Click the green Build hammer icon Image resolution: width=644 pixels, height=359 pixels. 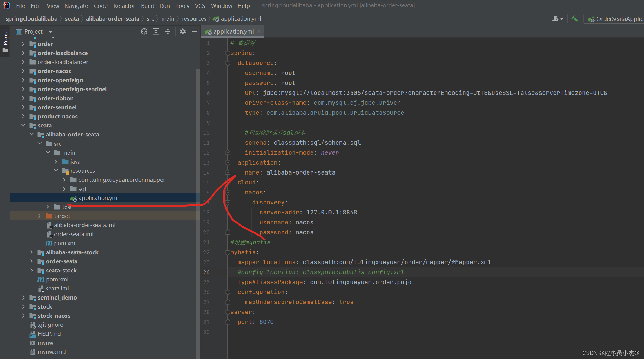[x=574, y=19]
